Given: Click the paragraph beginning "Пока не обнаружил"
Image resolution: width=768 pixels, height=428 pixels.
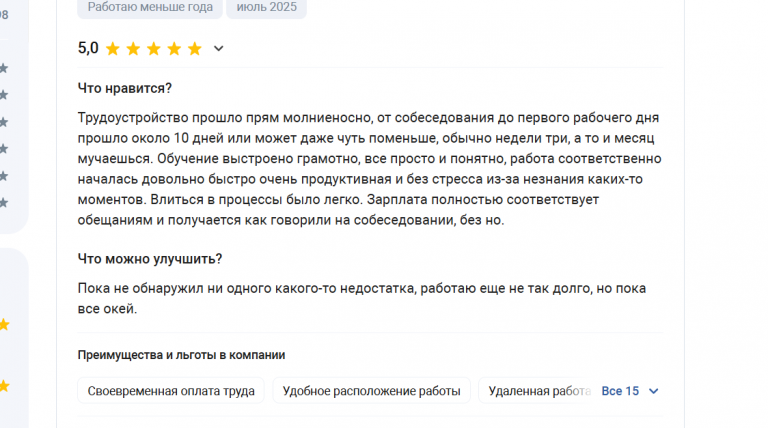Looking at the screenshot, I should coord(362,298).
